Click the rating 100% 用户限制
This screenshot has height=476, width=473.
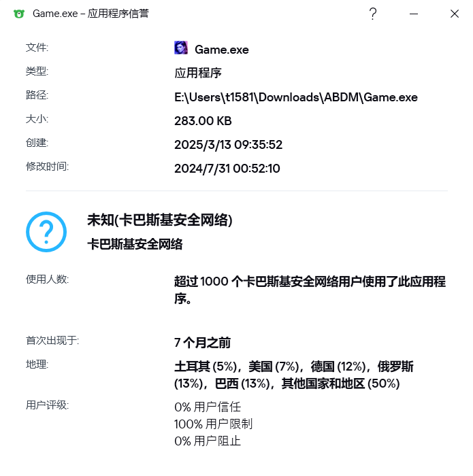click(213, 424)
